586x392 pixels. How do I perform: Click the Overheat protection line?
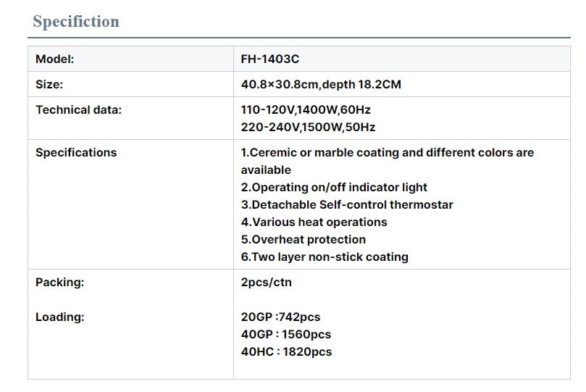point(303,240)
